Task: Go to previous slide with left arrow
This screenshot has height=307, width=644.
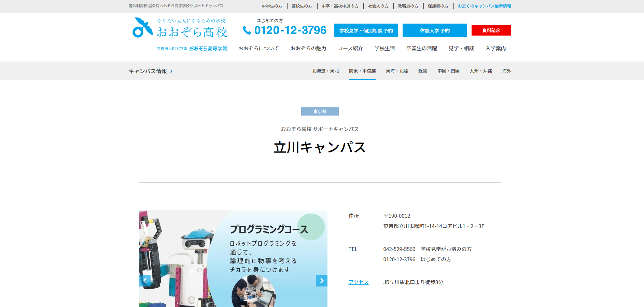Action: coord(145,281)
